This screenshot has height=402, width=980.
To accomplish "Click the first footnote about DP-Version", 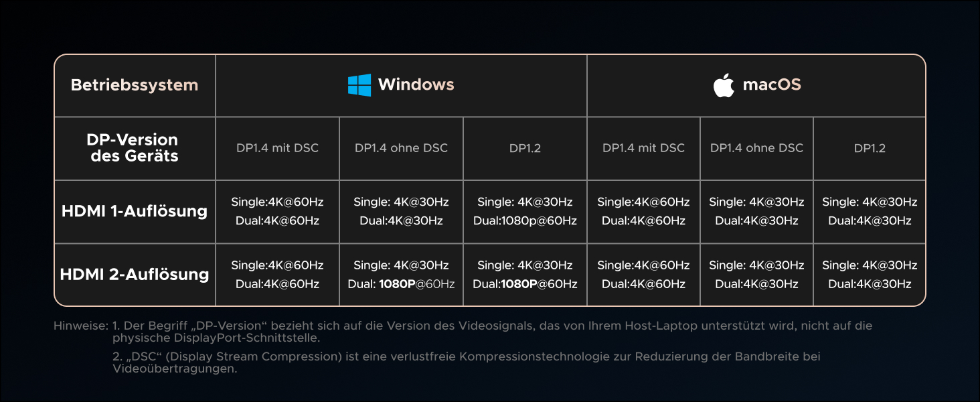I will [x=492, y=332].
